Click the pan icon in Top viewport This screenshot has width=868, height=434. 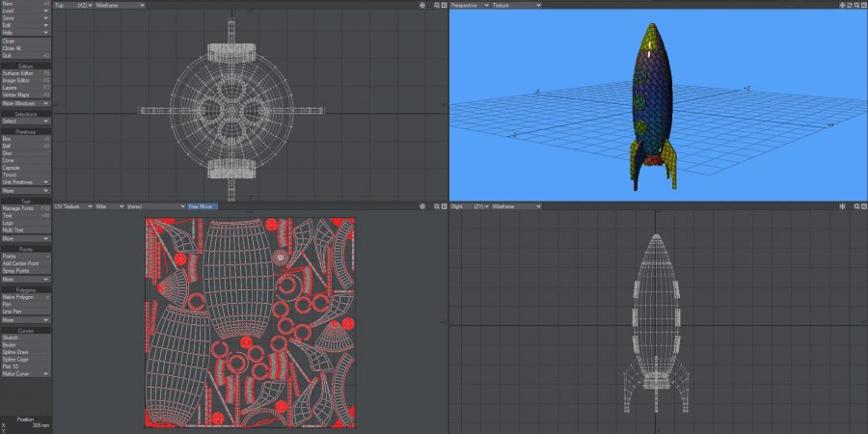pyautogui.click(x=422, y=5)
